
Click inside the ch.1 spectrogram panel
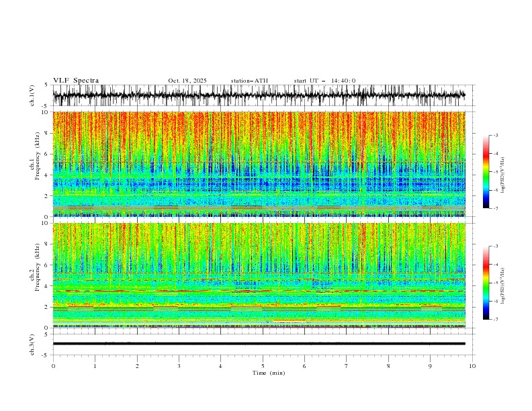click(259, 164)
